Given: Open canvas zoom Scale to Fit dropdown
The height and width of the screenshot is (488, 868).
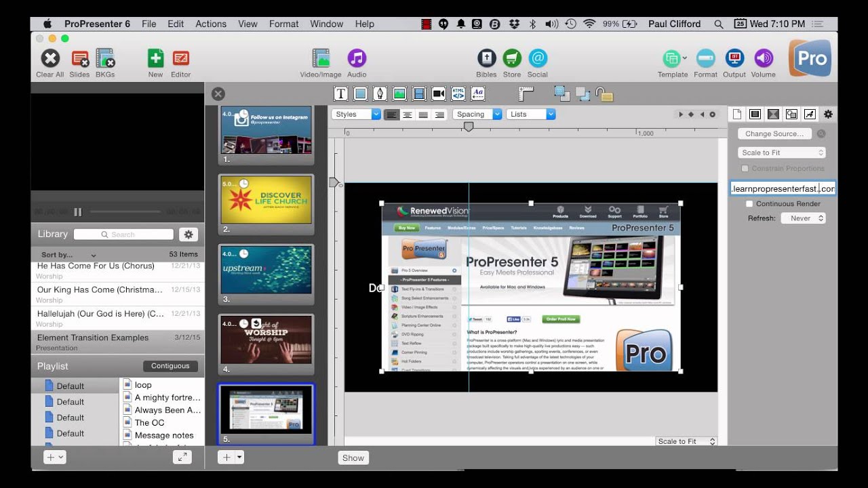Looking at the screenshot, I should click(686, 441).
